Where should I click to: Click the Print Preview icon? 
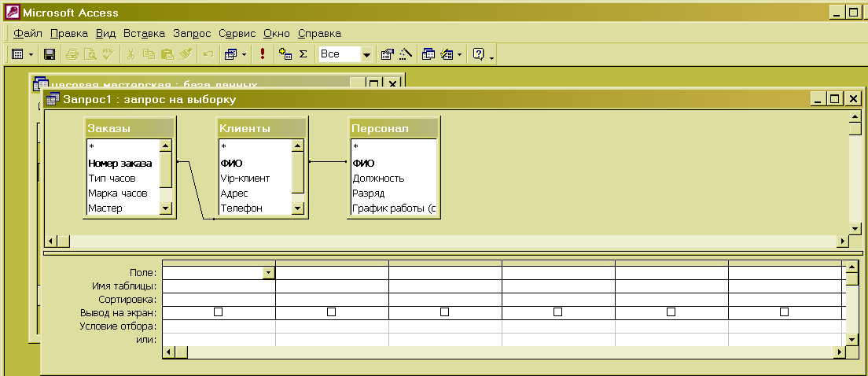(x=90, y=54)
